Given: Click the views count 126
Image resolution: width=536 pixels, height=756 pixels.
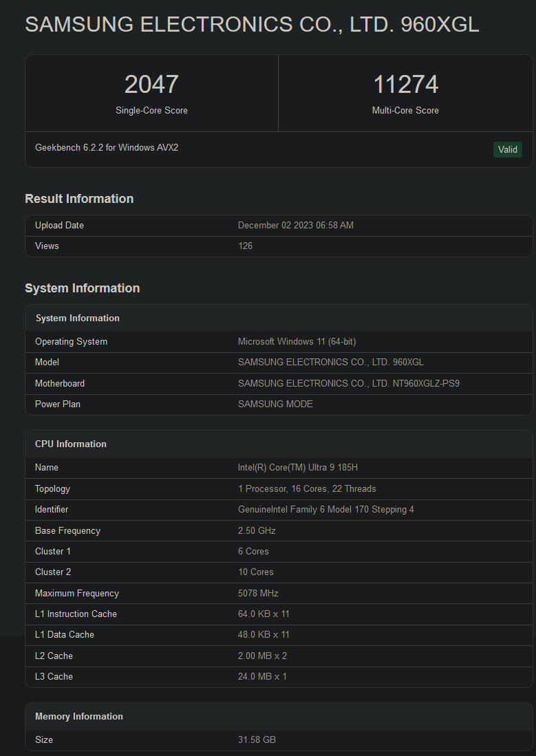Looking at the screenshot, I should pyautogui.click(x=245, y=246).
